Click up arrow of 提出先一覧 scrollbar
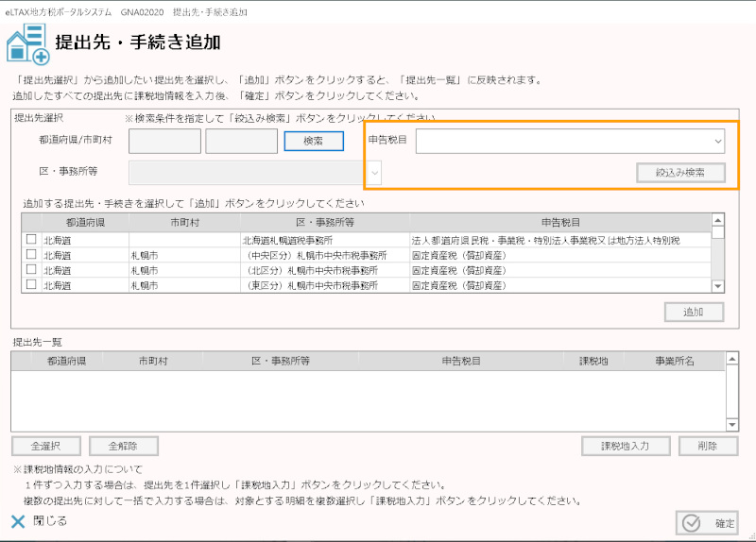756x542 pixels. coord(732,359)
